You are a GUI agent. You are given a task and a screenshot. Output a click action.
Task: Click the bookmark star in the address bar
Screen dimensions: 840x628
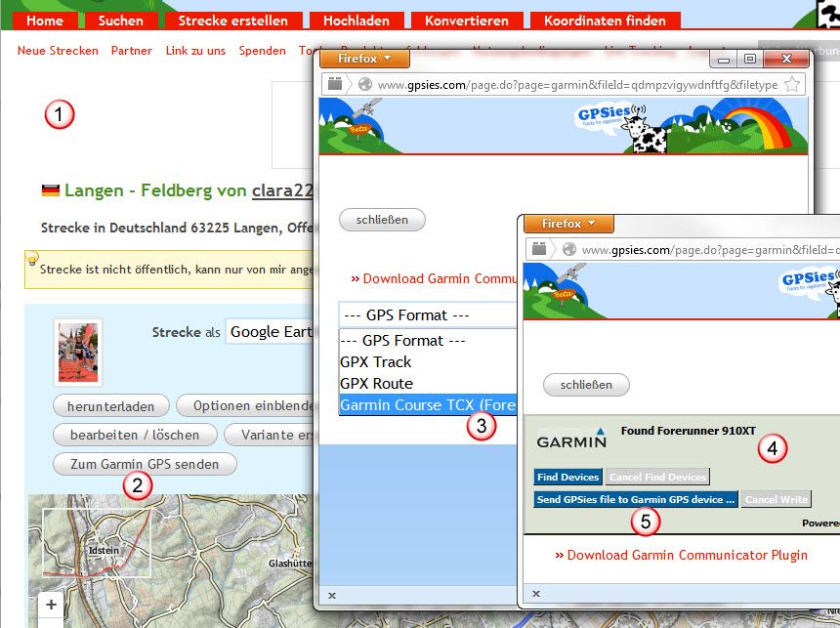pos(792,85)
